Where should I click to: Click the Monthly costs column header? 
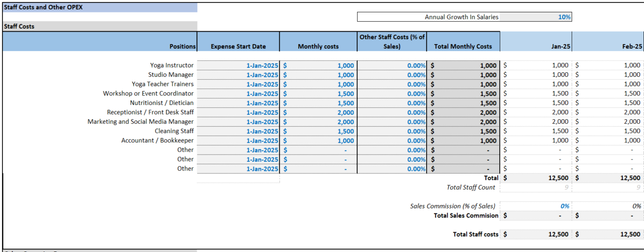click(x=318, y=42)
